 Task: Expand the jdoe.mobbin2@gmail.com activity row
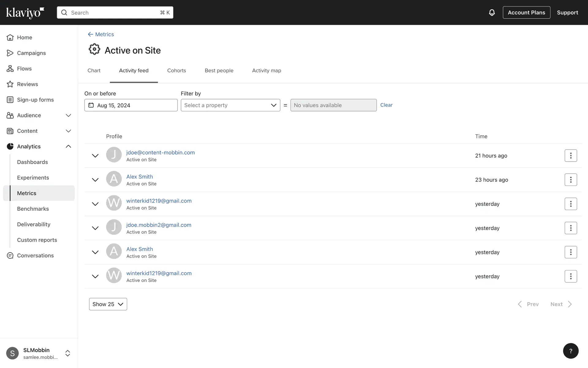tap(95, 228)
